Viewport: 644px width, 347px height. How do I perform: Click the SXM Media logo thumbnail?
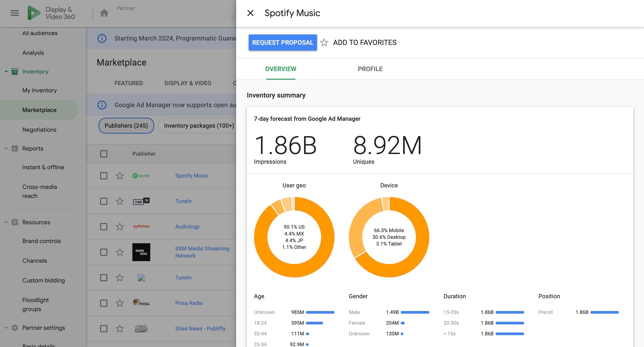pos(141,252)
